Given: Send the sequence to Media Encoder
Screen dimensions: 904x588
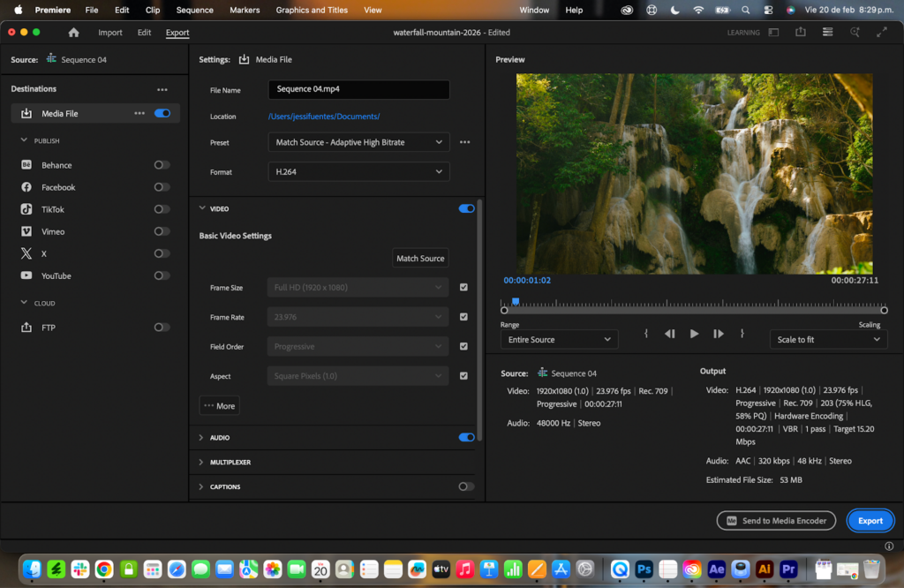Looking at the screenshot, I should [x=776, y=520].
